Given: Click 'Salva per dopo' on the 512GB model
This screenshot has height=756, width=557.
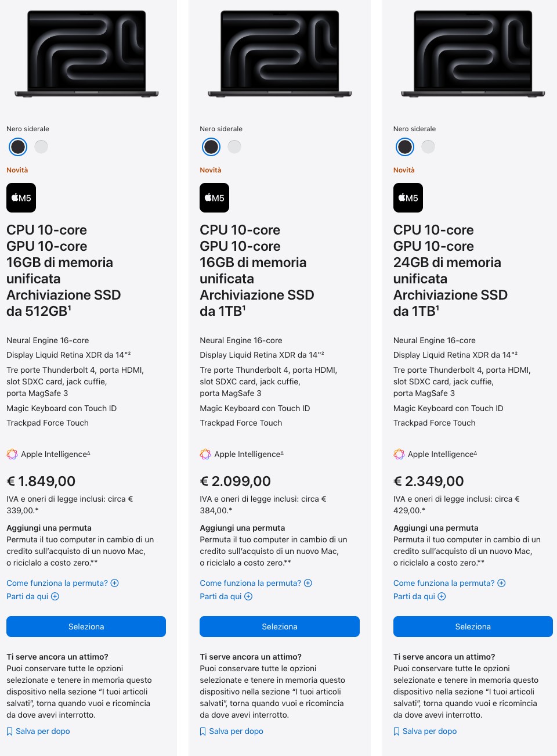Looking at the screenshot, I should tap(42, 731).
